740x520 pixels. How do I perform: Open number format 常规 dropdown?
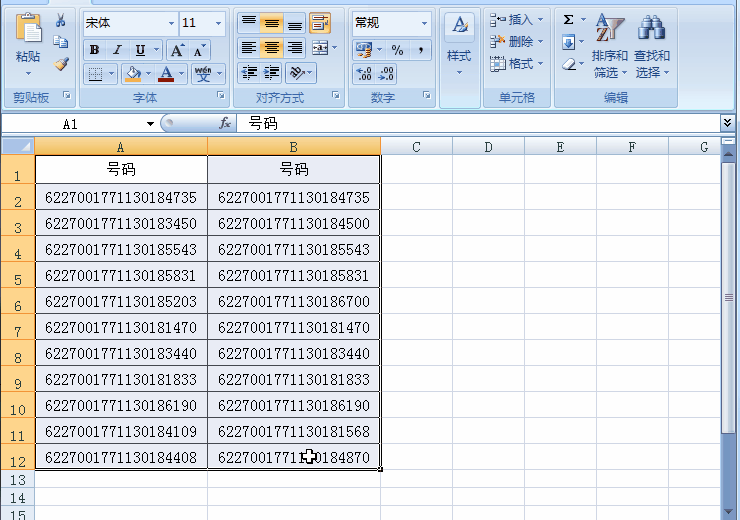coord(424,23)
